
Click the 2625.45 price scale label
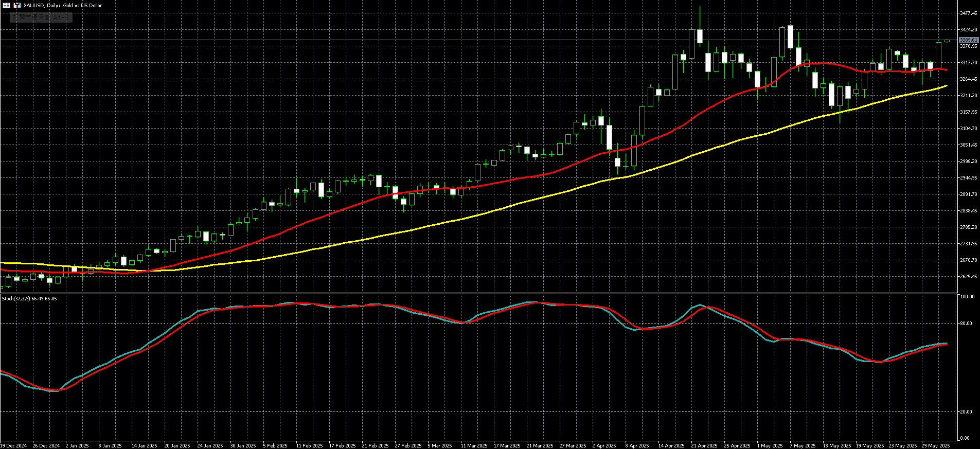(968, 277)
